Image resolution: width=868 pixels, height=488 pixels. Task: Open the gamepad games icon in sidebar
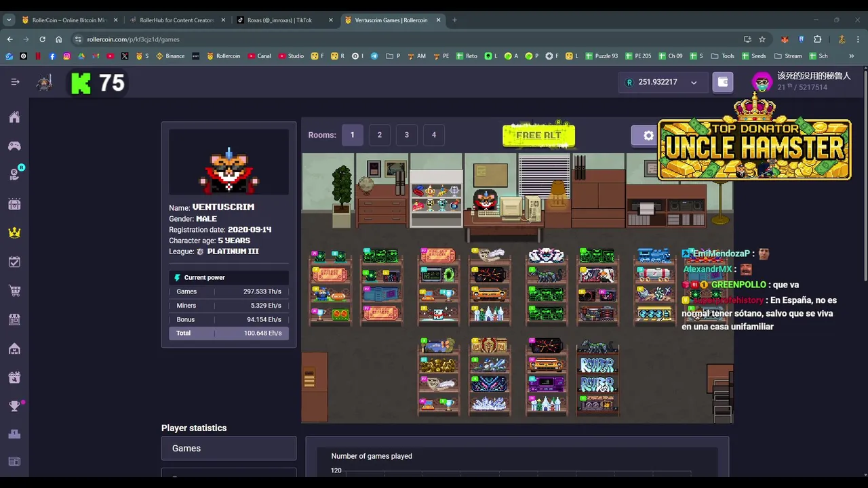click(14, 146)
